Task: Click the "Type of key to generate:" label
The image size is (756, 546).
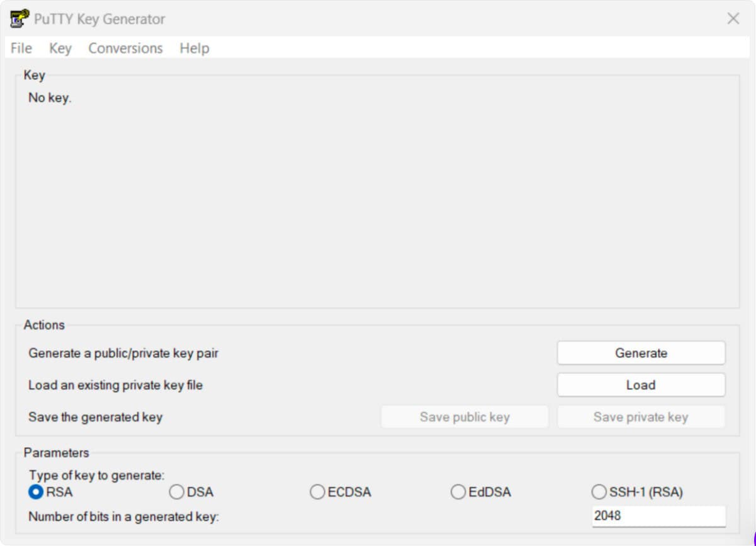Action: pos(96,475)
